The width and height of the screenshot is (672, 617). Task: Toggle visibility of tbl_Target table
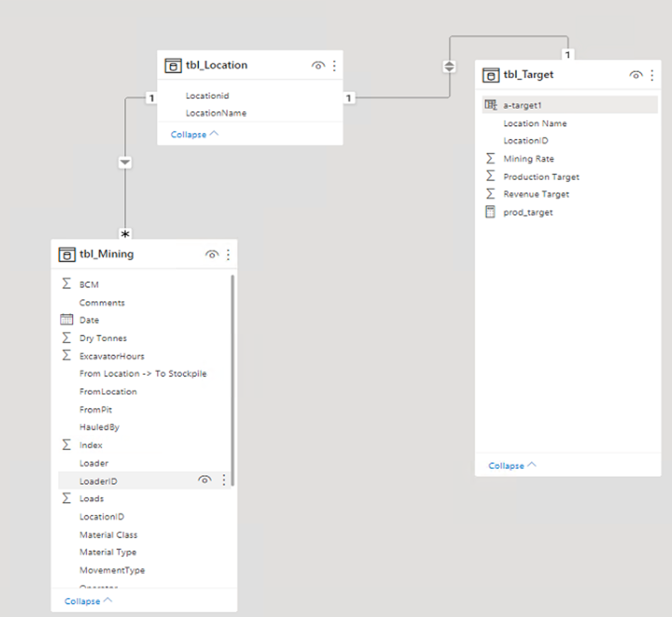[636, 75]
